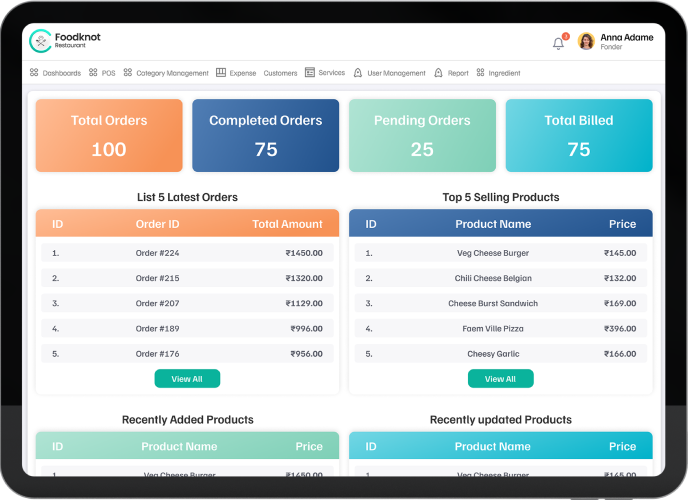Click the Ingredient grid icon
This screenshot has height=500, width=688.
point(480,73)
